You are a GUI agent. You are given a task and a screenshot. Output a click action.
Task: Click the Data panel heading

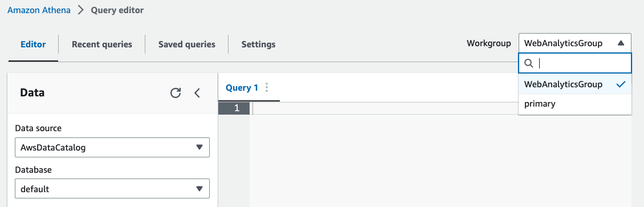coord(32,93)
